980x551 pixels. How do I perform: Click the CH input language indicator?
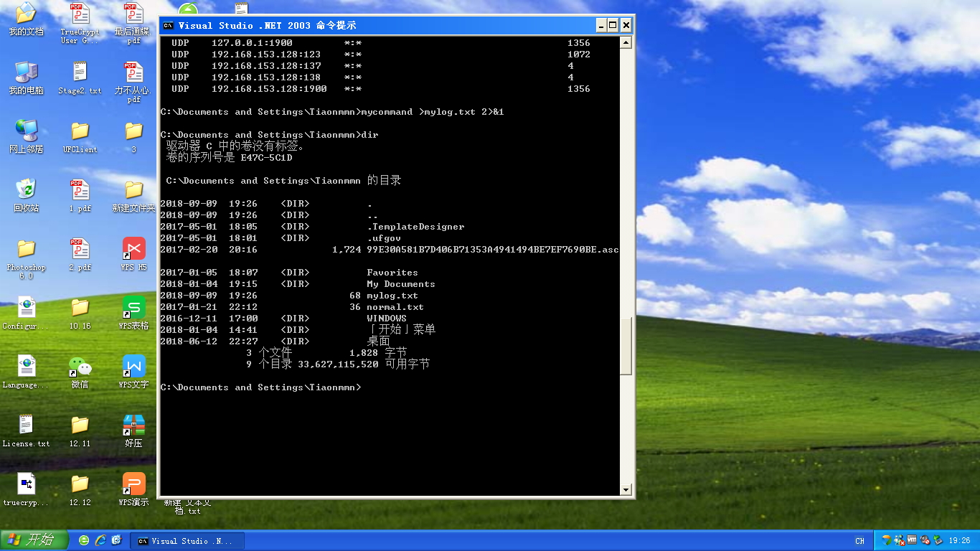pyautogui.click(x=859, y=541)
